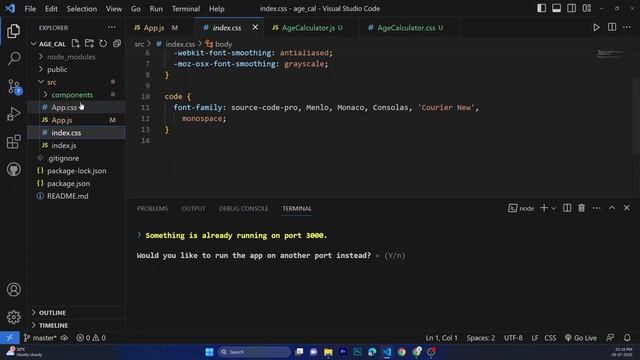This screenshot has width=640, height=360.
Task: Switch to the AgeCalculator.css editor tab
Action: [x=406, y=28]
